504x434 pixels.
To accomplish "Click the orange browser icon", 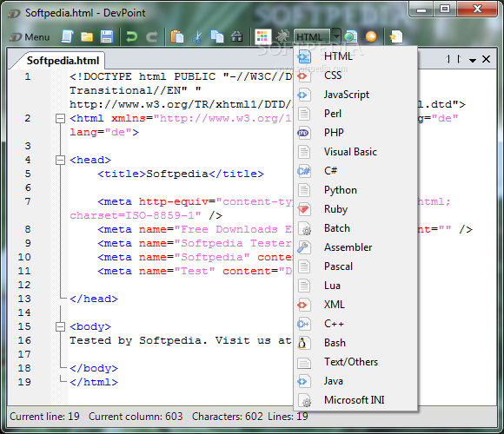I will pyautogui.click(x=370, y=36).
